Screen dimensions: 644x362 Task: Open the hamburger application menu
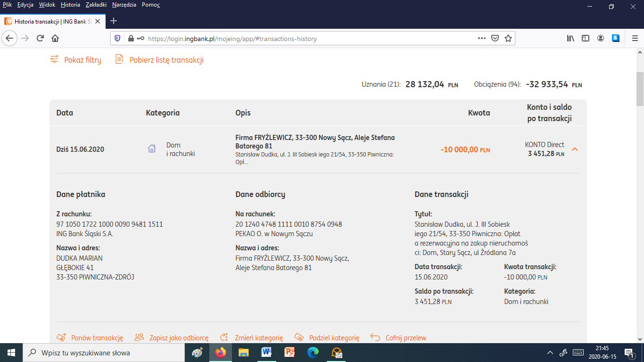(x=634, y=38)
